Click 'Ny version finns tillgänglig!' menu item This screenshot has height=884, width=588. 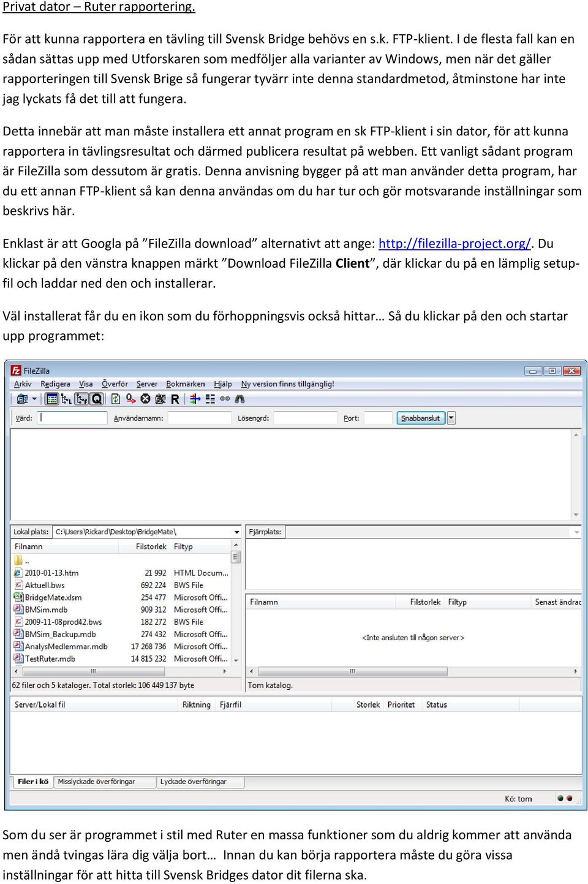(x=287, y=384)
